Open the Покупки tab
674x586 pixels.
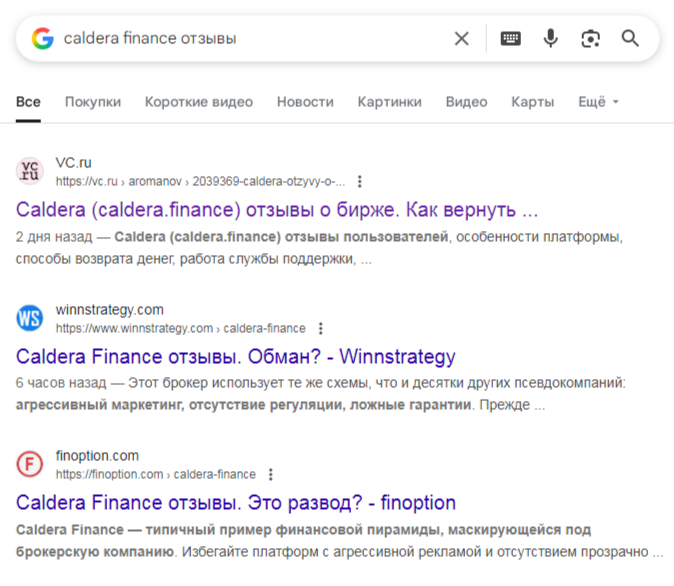93,102
